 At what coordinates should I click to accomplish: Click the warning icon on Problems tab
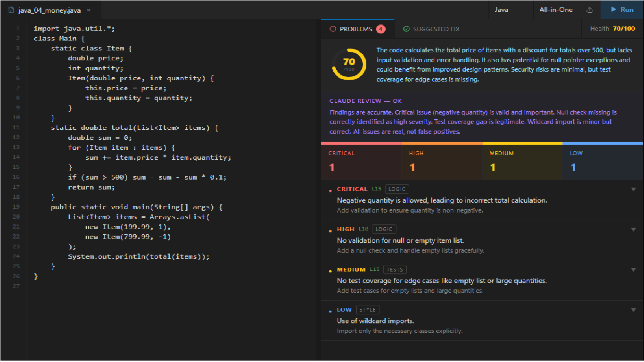point(333,29)
